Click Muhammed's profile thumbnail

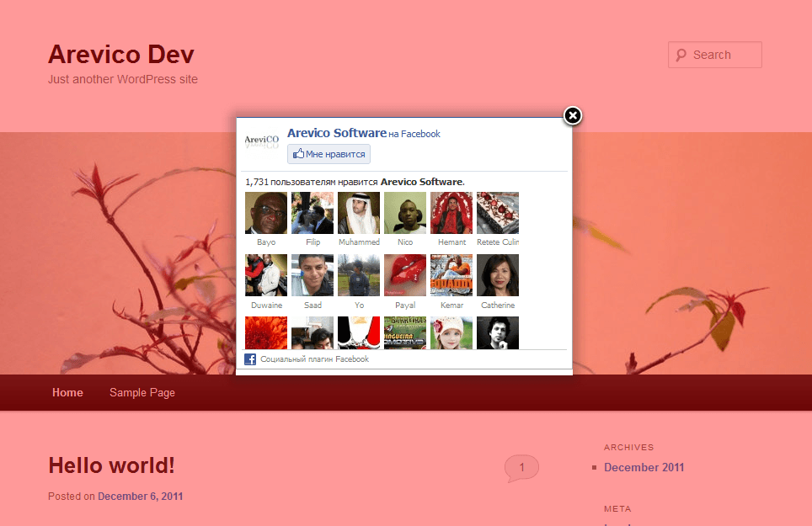click(x=359, y=213)
